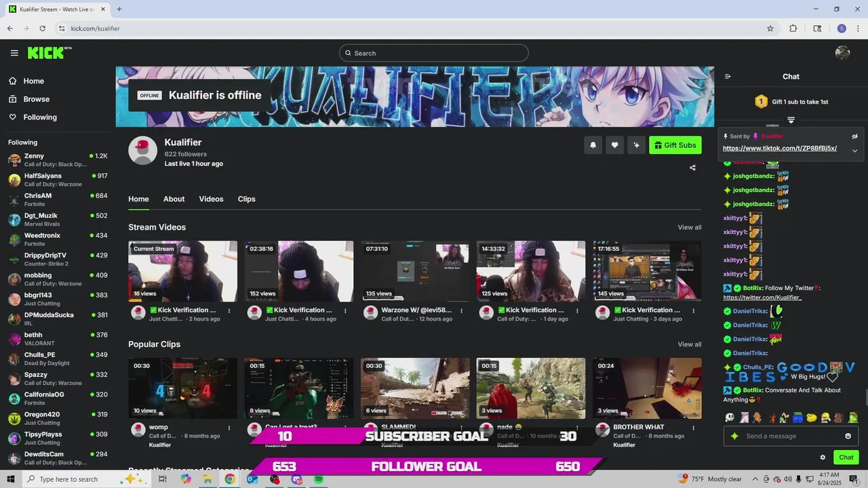
Task: Click the KICK logo
Action: point(50,53)
